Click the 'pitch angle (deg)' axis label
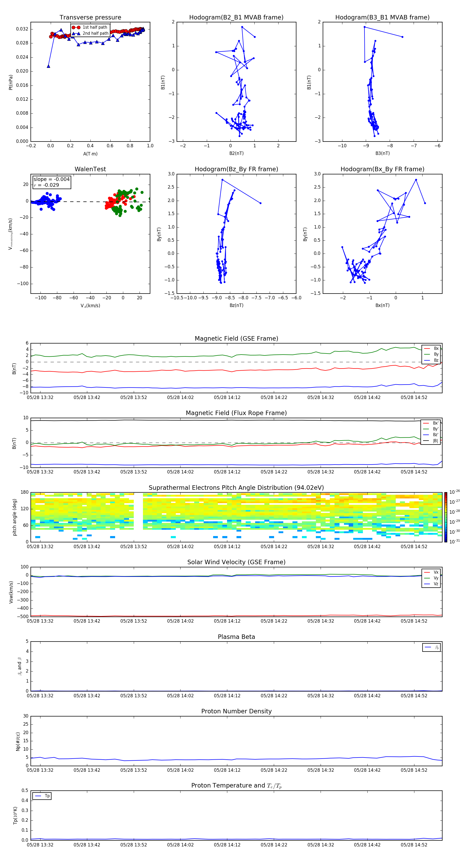The height and width of the screenshot is (868, 473). click(x=14, y=517)
